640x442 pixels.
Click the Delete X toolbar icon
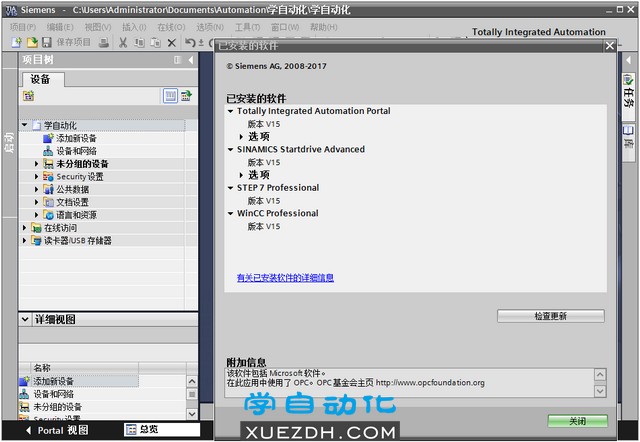[172, 42]
